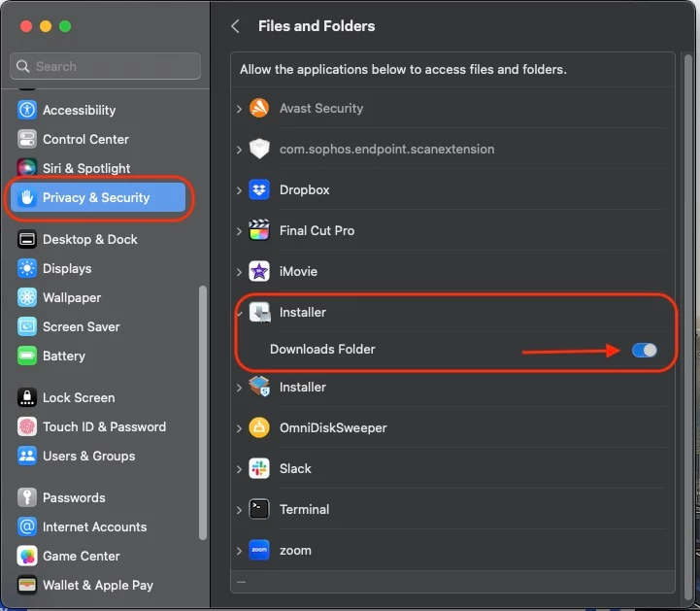The height and width of the screenshot is (611, 700).
Task: Click the sidebar scrollbar
Action: tap(203, 413)
